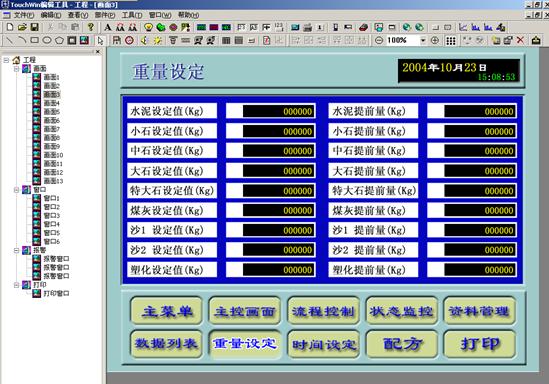Collapse the 报警 tree node
The height and width of the screenshot is (384, 549).
(x=16, y=250)
